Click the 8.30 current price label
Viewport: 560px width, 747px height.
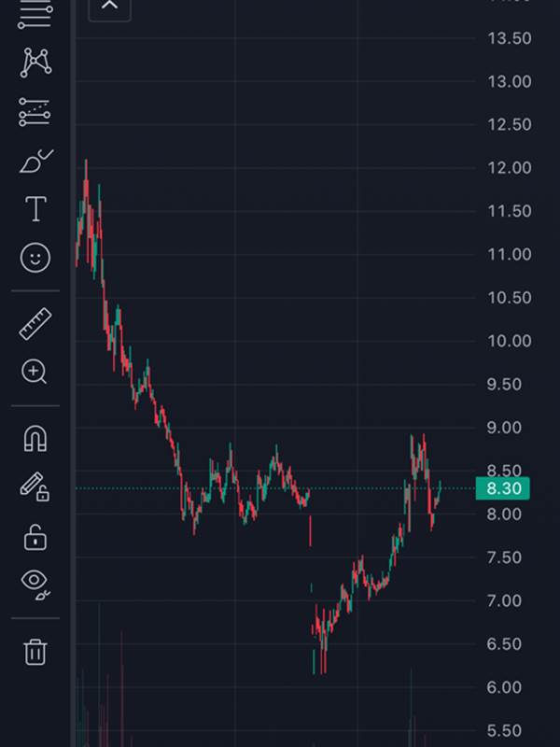pyautogui.click(x=502, y=488)
